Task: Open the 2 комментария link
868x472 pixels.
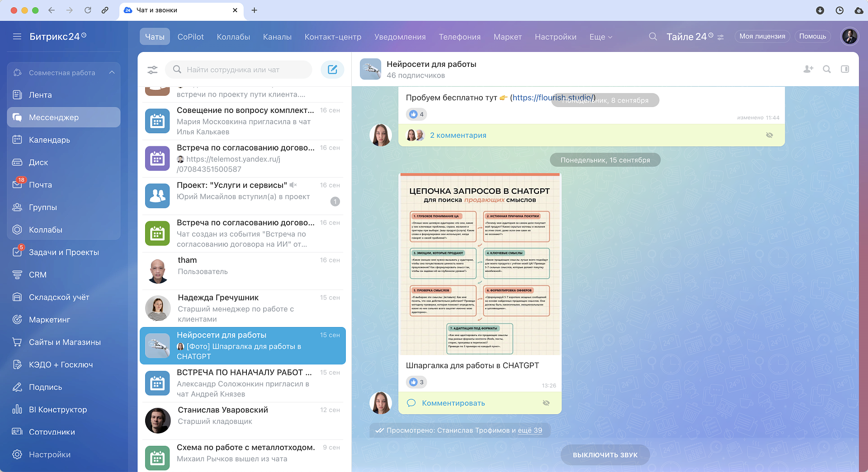Action: click(458, 135)
